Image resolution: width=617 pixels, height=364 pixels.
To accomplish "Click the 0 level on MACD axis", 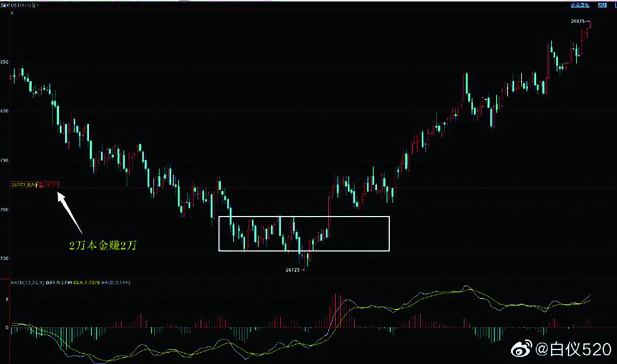I will [x=7, y=328].
